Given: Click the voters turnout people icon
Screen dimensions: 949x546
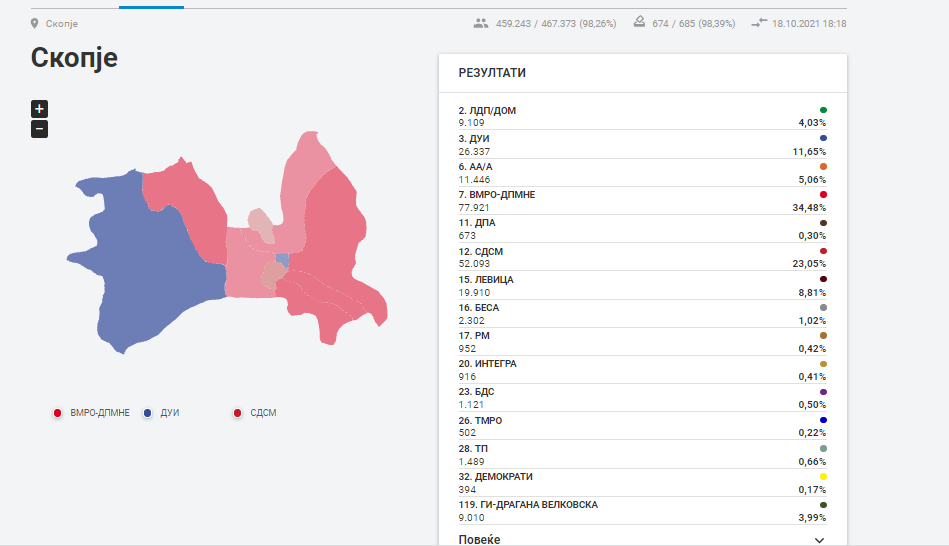Looking at the screenshot, I should coord(481,23).
